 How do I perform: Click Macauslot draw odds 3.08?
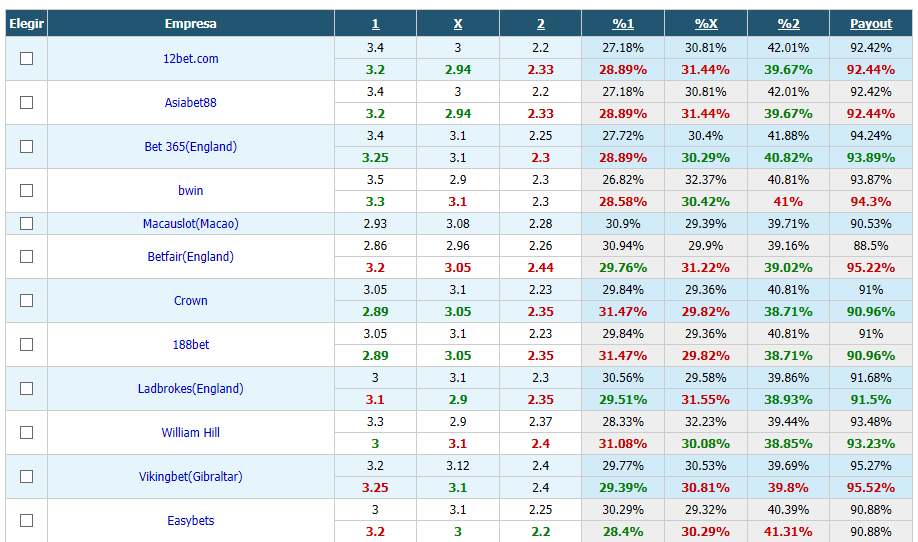coord(458,224)
